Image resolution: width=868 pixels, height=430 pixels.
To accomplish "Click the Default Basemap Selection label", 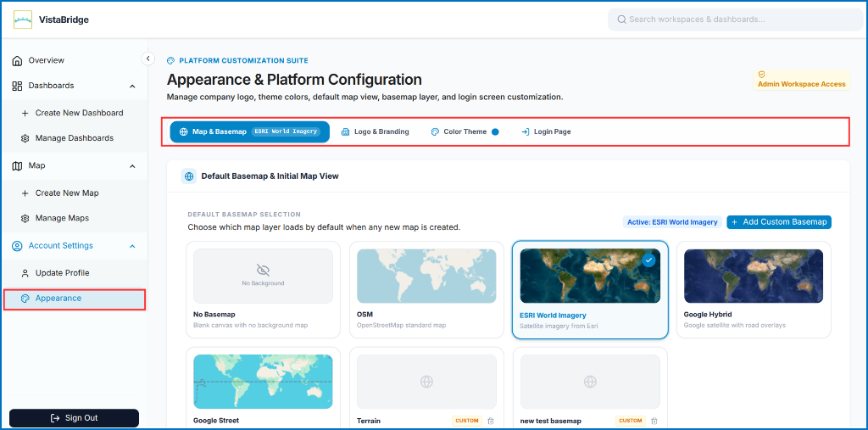I will 244,215.
